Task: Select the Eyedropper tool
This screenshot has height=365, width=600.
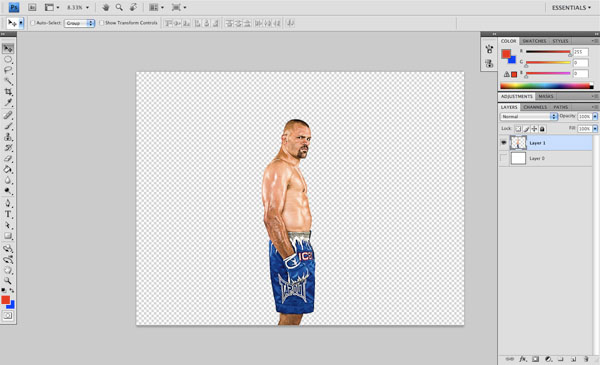Action: point(8,102)
